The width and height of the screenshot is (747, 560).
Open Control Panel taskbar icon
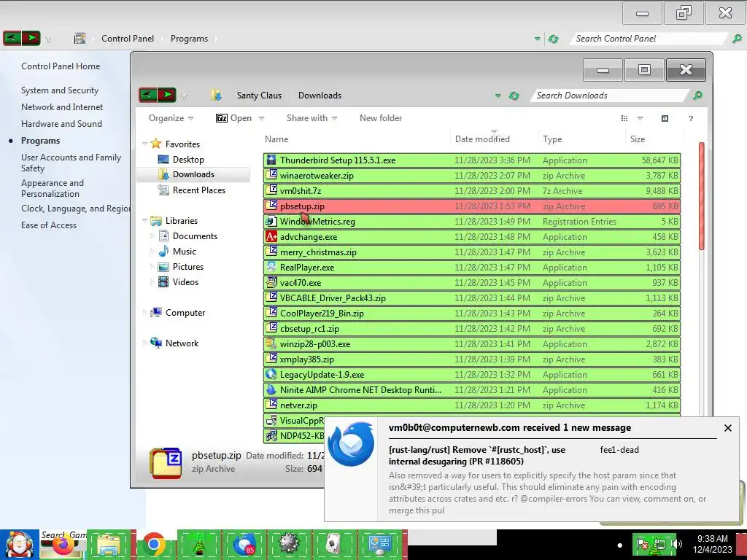[x=379, y=545]
